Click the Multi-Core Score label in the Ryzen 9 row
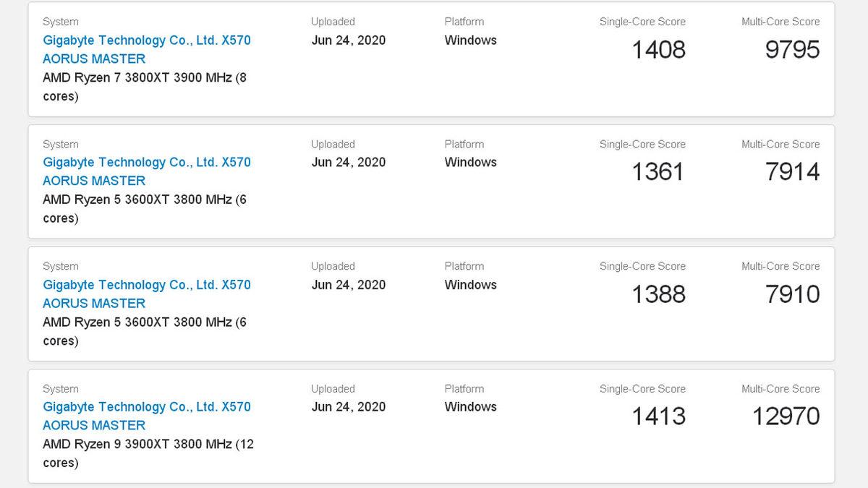Image resolution: width=868 pixels, height=488 pixels. click(780, 389)
